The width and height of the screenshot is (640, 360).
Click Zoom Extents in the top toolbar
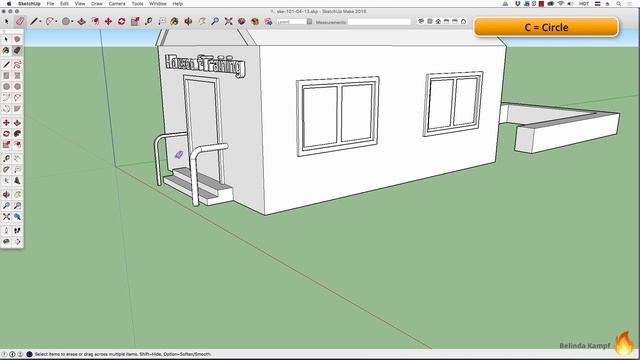(228, 21)
